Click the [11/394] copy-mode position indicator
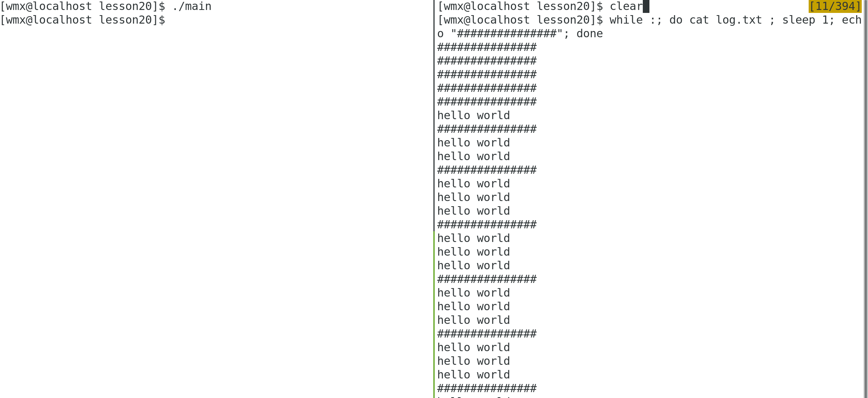This screenshot has width=868, height=398. tap(835, 7)
